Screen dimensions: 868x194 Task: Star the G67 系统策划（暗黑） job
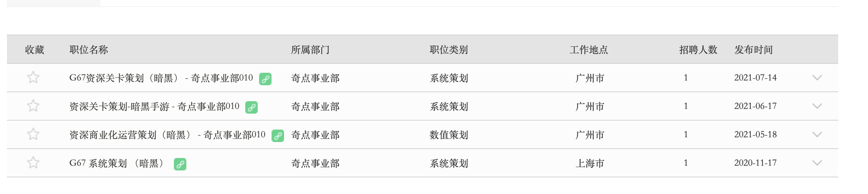[33, 162]
